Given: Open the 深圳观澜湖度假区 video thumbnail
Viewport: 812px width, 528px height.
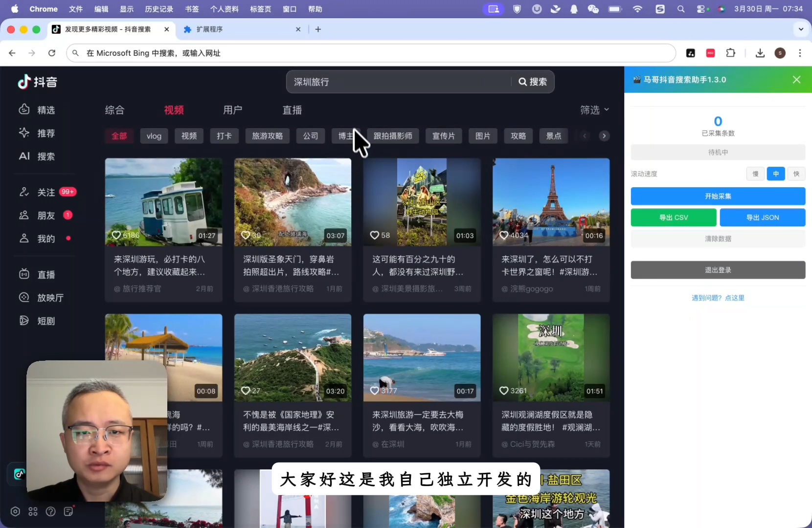Looking at the screenshot, I should tap(551, 357).
